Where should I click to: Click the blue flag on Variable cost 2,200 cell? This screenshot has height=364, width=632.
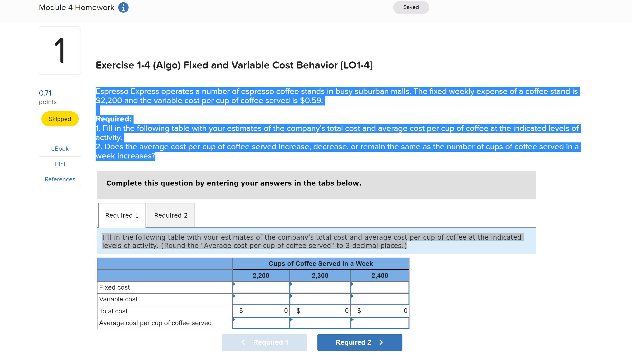235,296
